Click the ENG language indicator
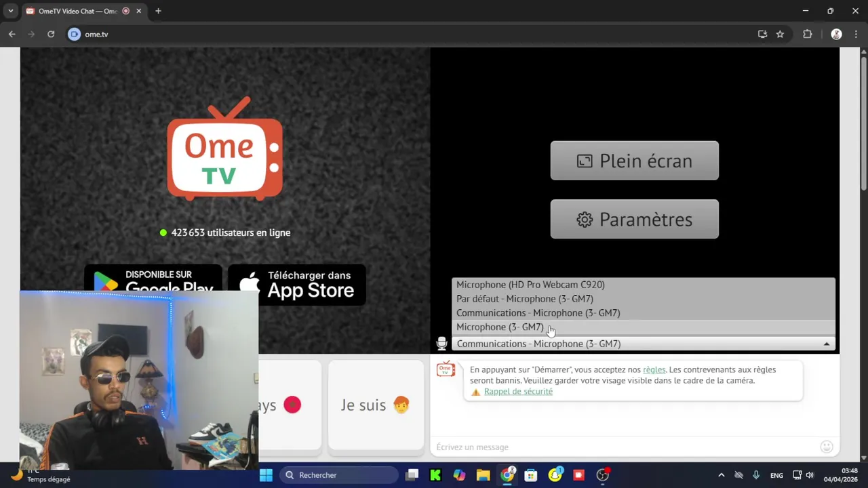The image size is (868, 488). coord(776,475)
